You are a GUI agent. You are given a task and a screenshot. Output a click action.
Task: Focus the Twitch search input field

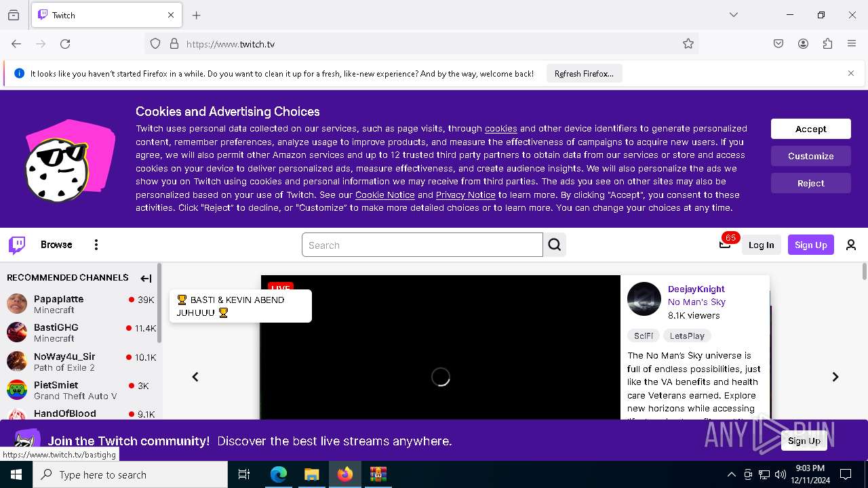click(x=422, y=245)
